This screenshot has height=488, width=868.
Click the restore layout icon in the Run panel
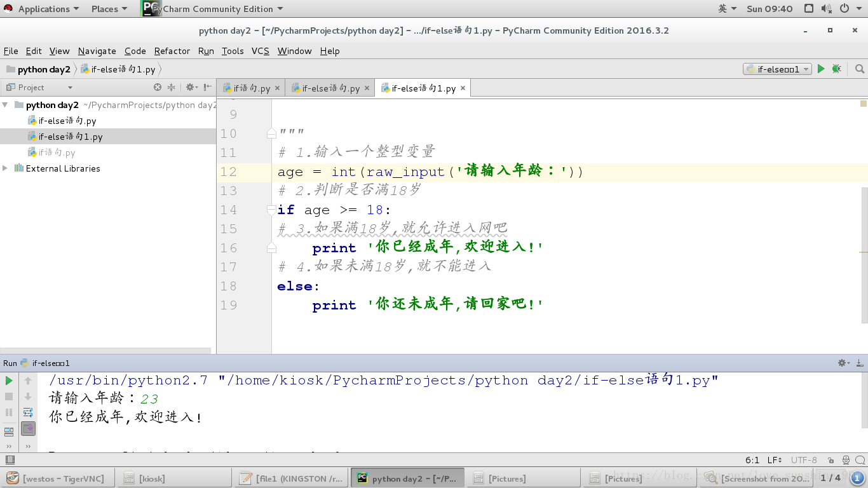9,431
